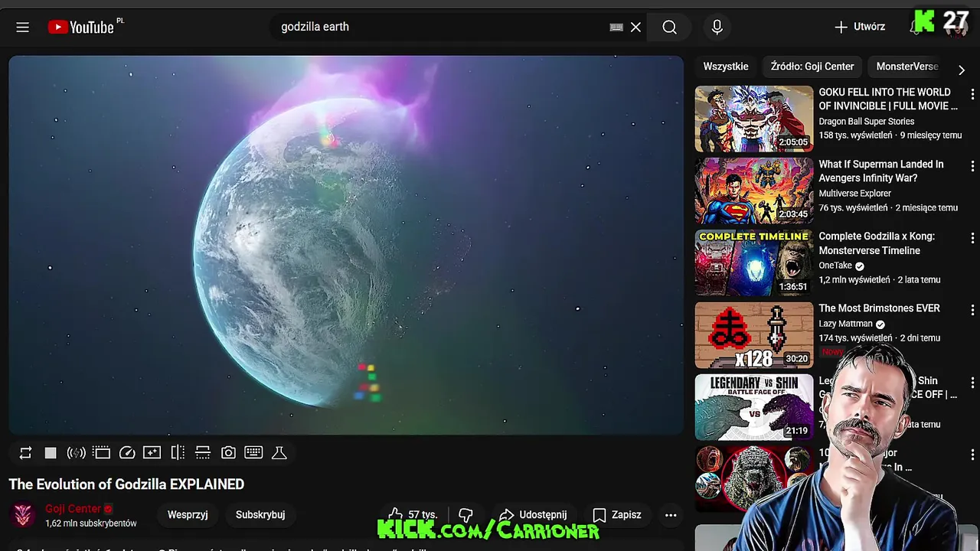The height and width of the screenshot is (551, 980).
Task: Open more actions three-dot button beside Zapisz
Action: point(671,515)
